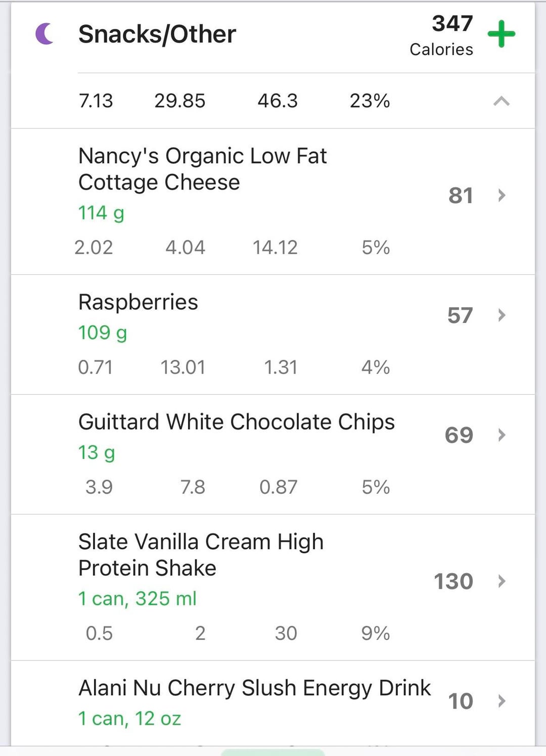Select Nancy's Organic Low Fat Cottage Cheese

202,169
